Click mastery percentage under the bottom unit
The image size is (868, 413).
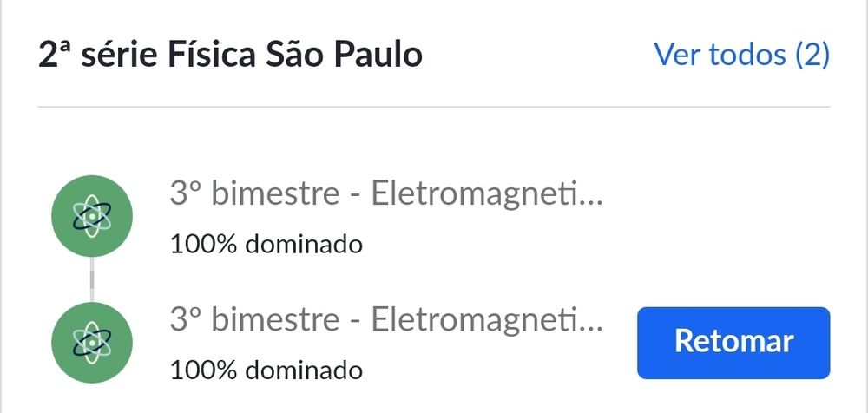266,370
